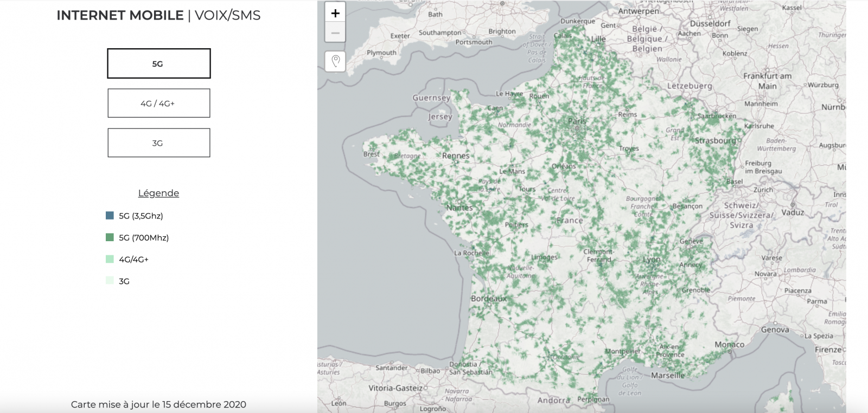868x413 pixels.
Task: Click Strasbourg label on the map
Action: (716, 140)
